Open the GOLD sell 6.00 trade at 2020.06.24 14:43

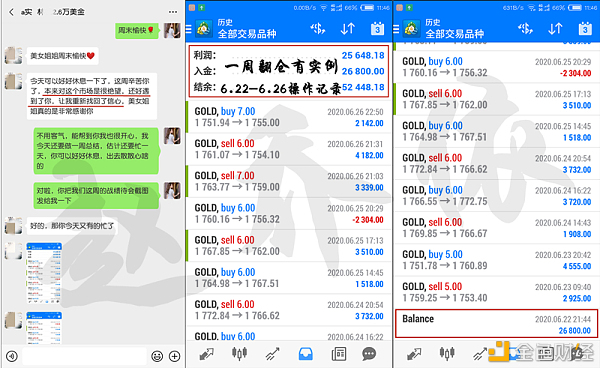pos(497,228)
